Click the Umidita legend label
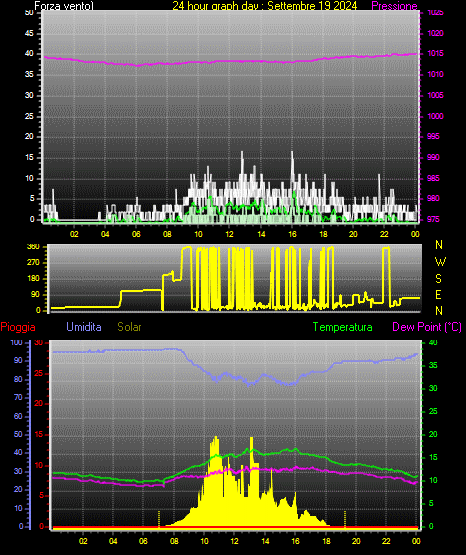The image size is (466, 555). tap(84, 327)
